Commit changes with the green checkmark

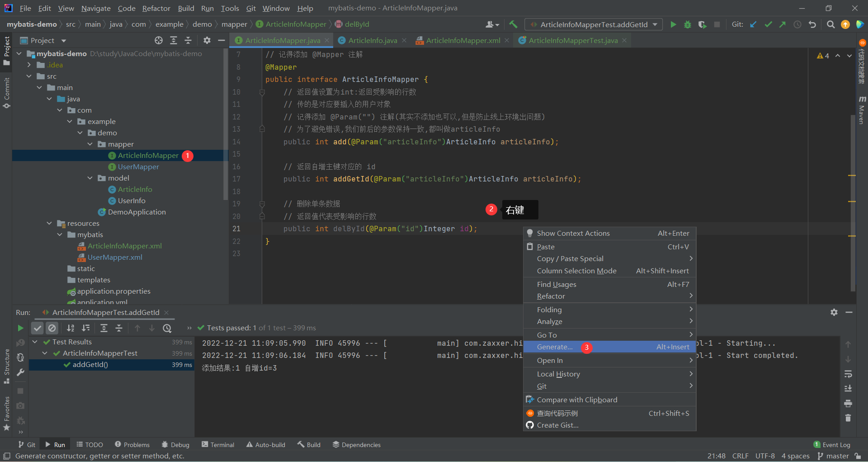768,24
